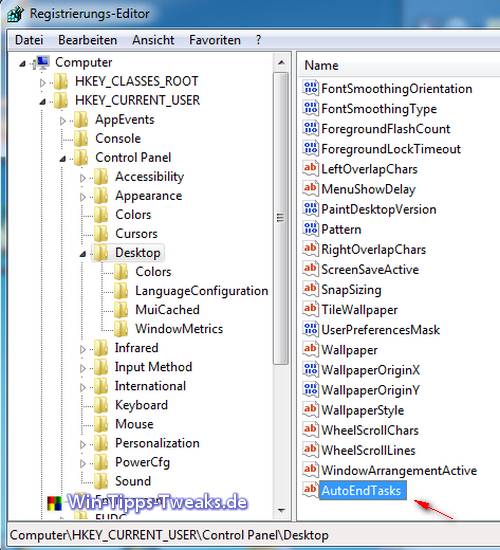Click string icon of LeftOverlapChars

click(311, 168)
